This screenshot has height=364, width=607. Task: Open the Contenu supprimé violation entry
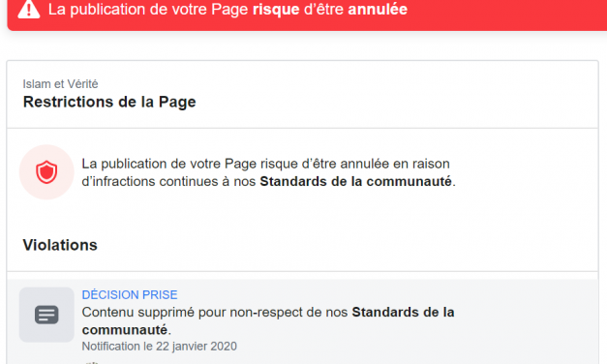tap(303, 321)
